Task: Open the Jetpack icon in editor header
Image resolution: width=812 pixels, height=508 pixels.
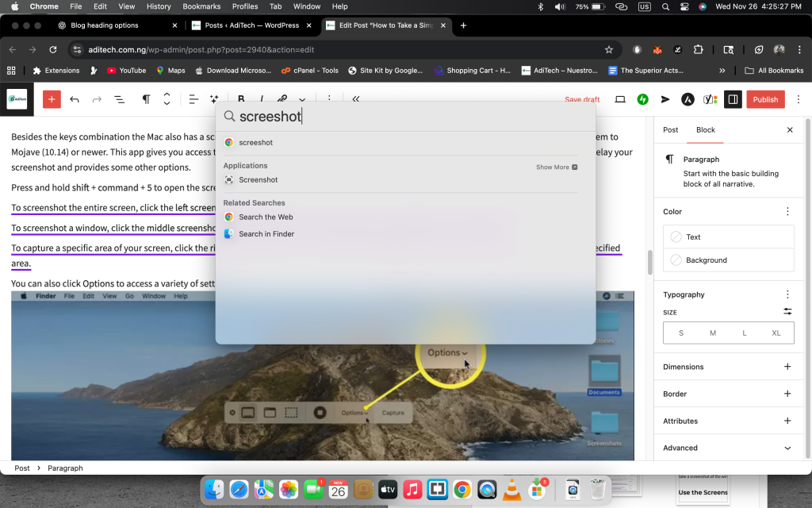Action: point(643,99)
